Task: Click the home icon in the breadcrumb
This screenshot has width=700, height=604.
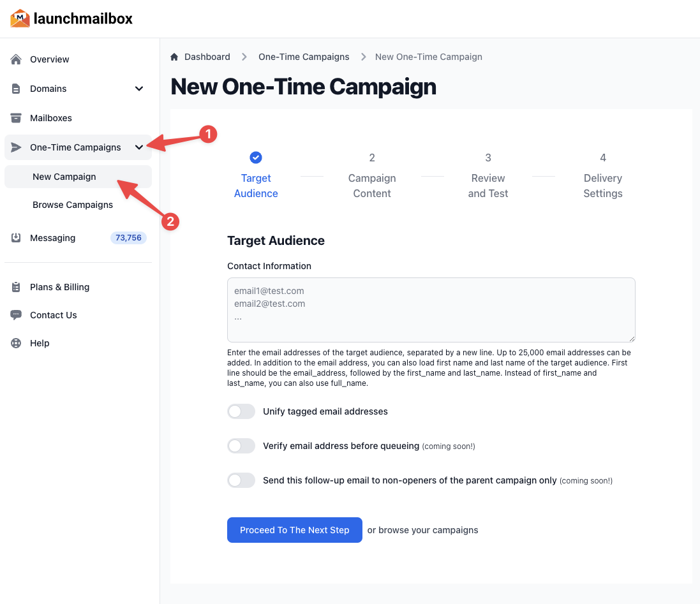Action: [x=174, y=57]
